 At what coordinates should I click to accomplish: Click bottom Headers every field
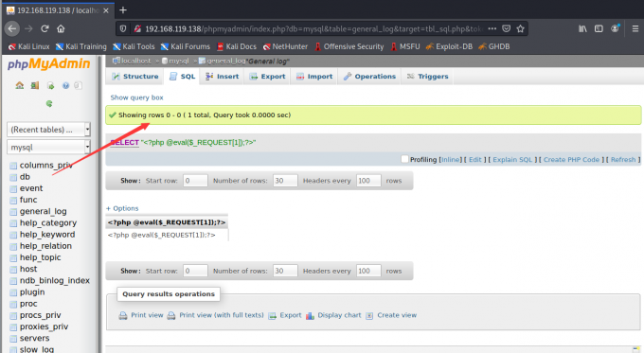368,271
